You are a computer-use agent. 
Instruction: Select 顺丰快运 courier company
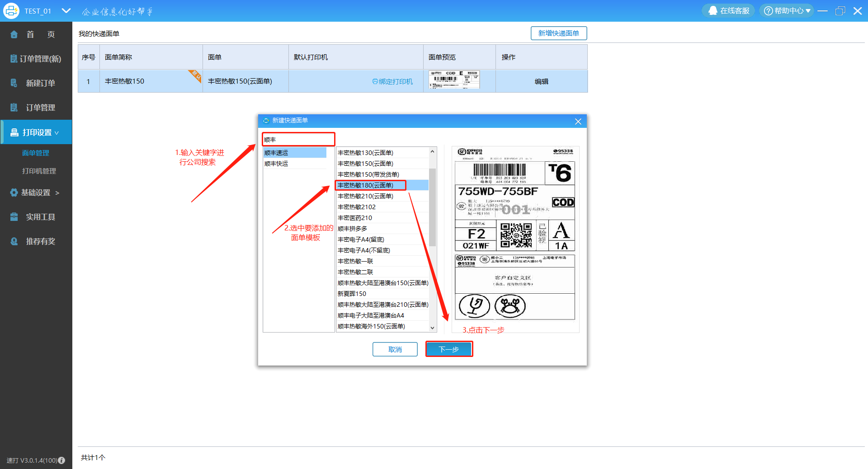point(295,164)
